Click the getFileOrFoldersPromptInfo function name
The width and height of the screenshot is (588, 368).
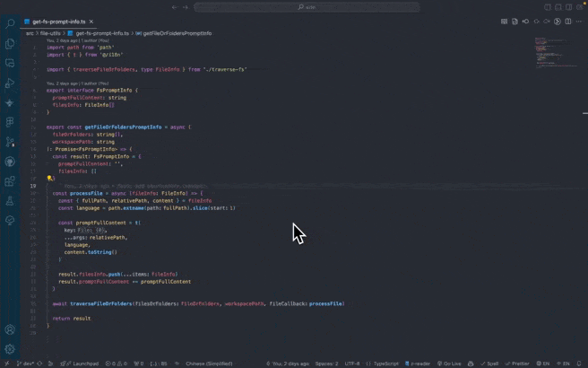123,127
